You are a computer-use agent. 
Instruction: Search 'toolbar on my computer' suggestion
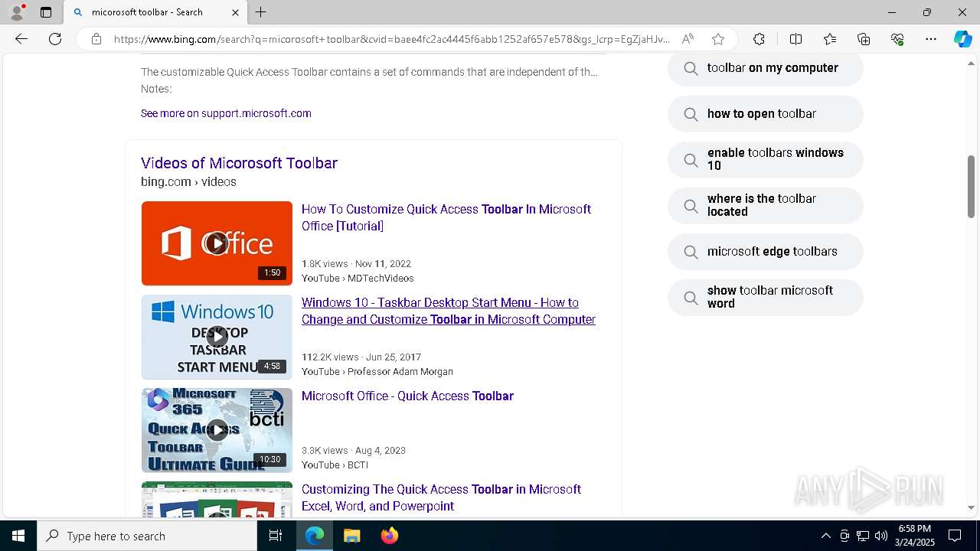coord(766,68)
